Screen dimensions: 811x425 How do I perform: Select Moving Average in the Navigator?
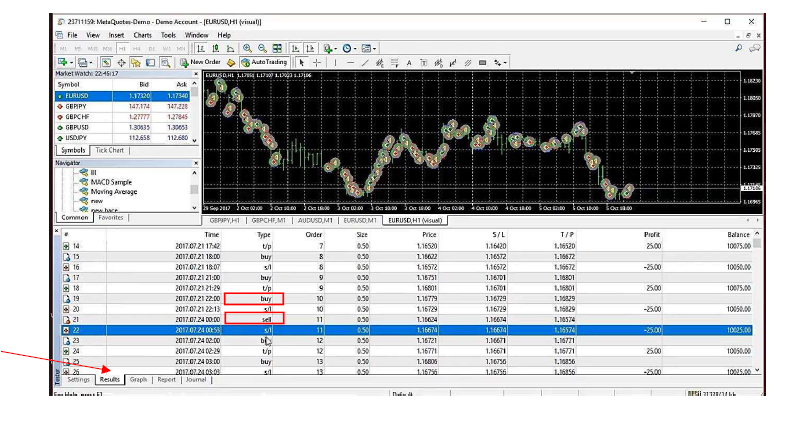click(113, 192)
